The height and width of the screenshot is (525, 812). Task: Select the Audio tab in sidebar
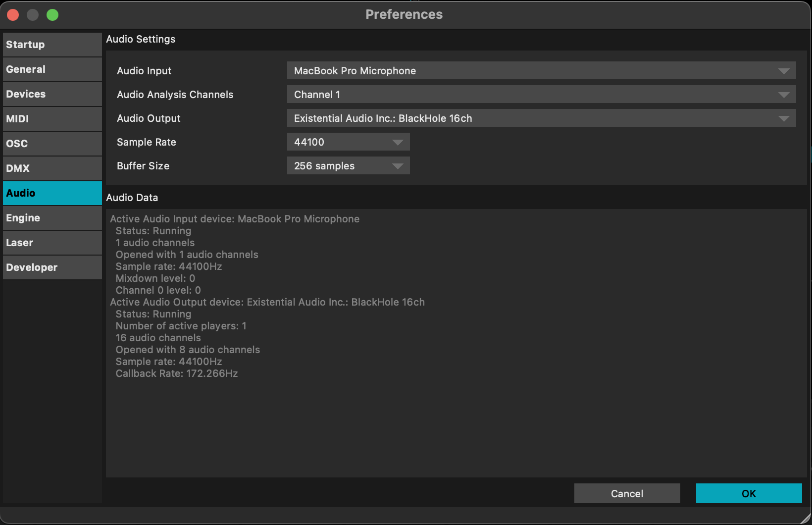click(52, 193)
